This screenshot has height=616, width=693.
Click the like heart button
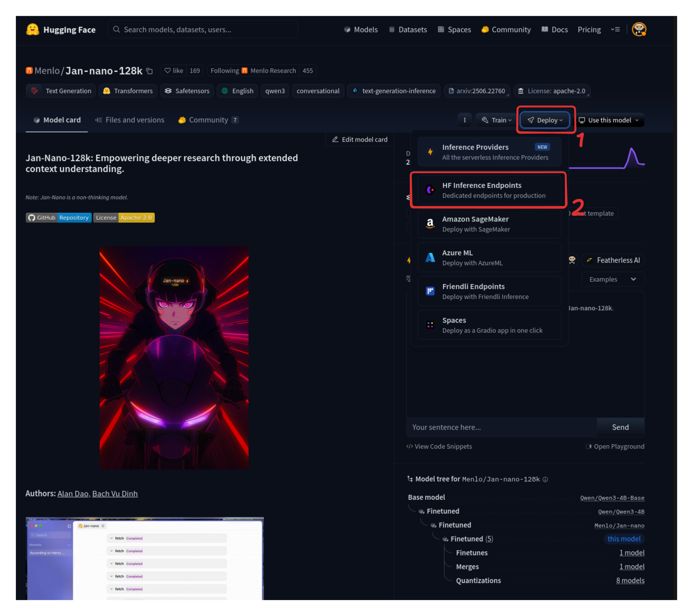(174, 70)
